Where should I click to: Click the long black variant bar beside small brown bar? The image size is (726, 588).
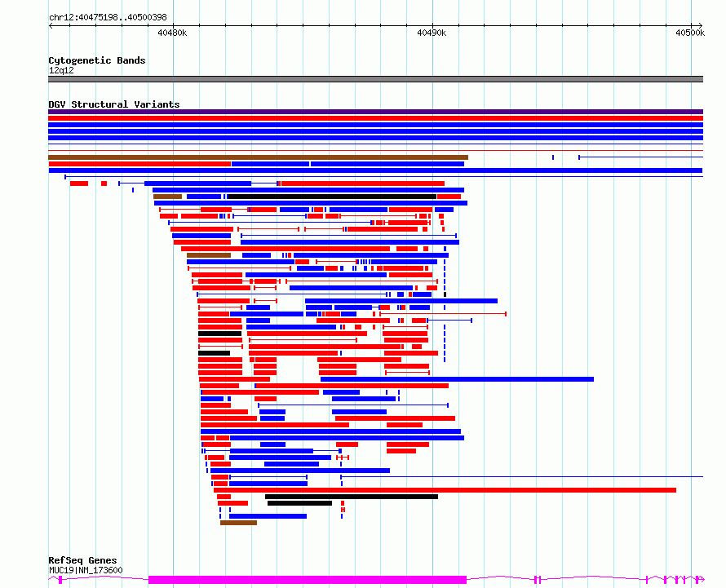tap(333, 197)
